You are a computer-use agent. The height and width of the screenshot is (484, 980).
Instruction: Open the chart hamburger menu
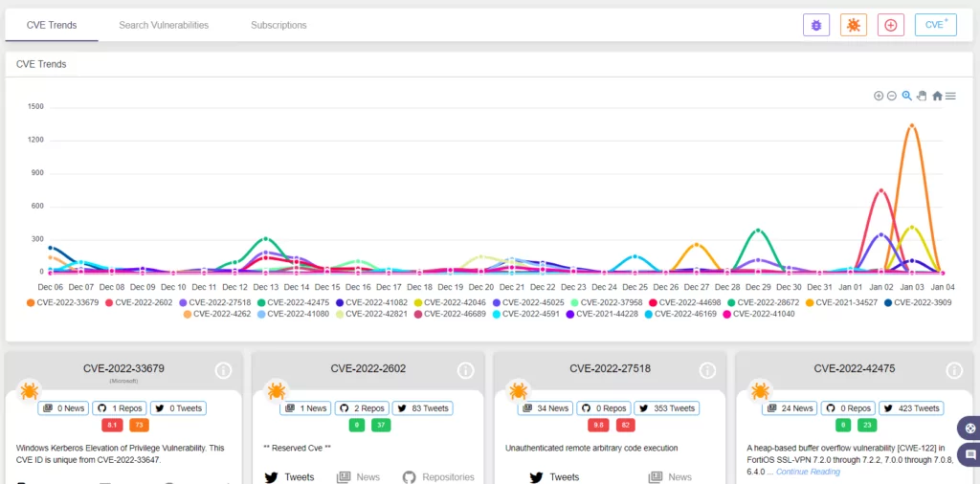(x=950, y=96)
